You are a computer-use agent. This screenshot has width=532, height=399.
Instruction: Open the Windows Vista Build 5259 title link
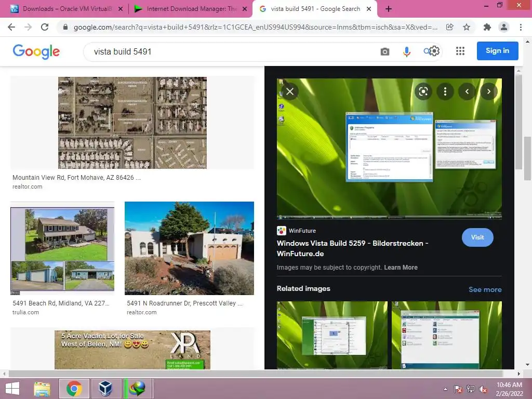353,248
